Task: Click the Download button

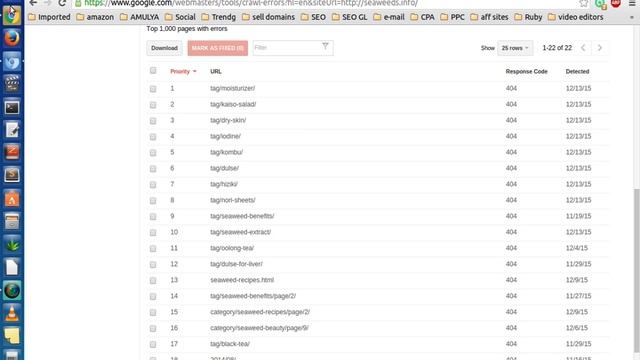Action: (164, 48)
